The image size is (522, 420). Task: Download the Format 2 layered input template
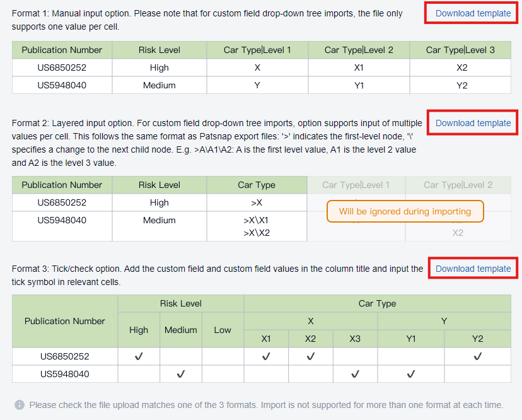(473, 123)
